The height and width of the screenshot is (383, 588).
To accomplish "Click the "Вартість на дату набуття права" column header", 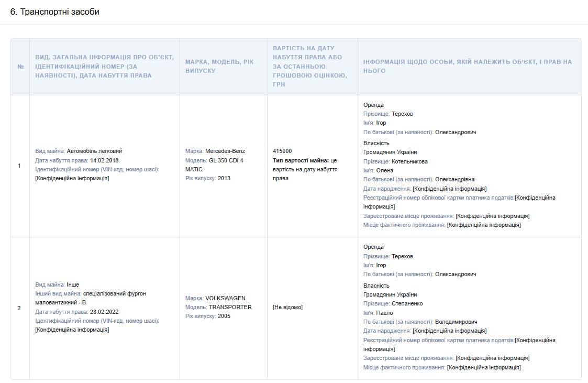I will point(309,66).
